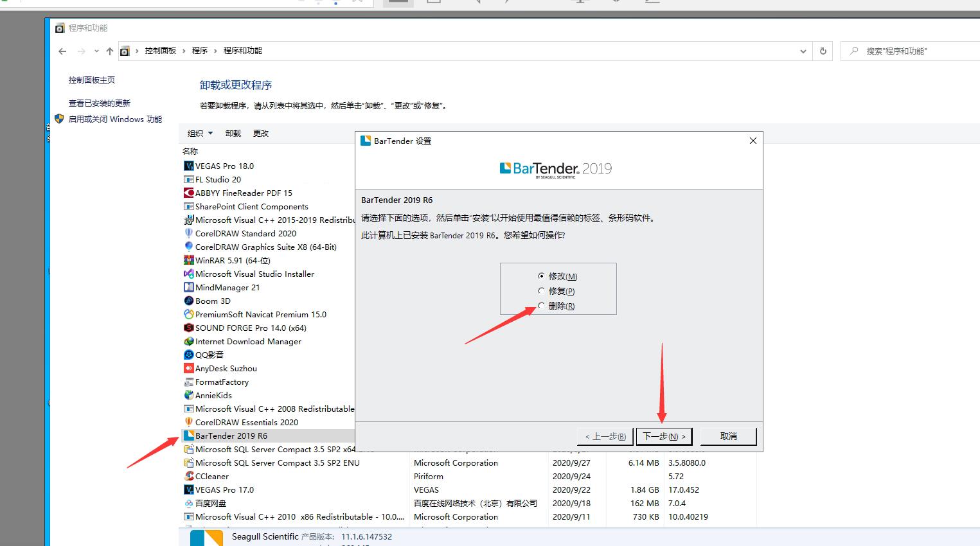This screenshot has height=546, width=980.
Task: Click 控制面板 breadcrumb in address bar
Action: pyautogui.click(x=161, y=51)
